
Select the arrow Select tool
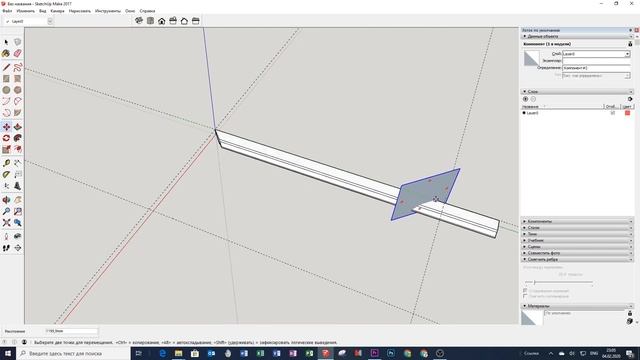tap(6, 42)
